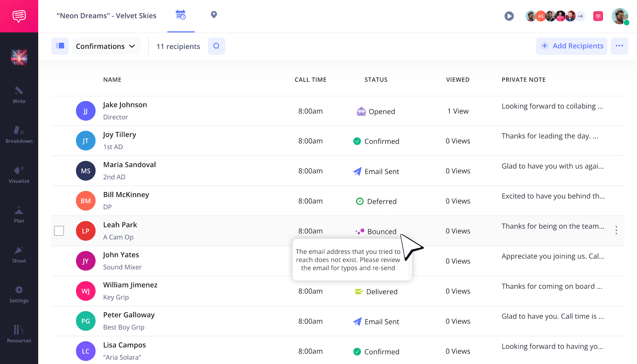Open Leah Park's row options menu
637x364 pixels.
[616, 230]
